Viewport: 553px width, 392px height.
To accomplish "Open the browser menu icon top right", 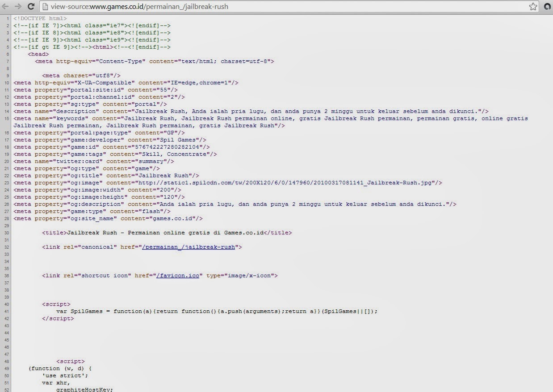I will (547, 6).
